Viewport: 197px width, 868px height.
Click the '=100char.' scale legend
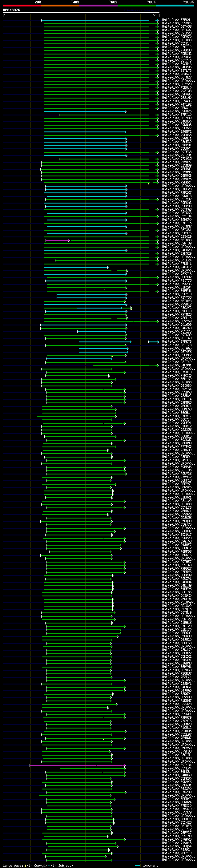coord(149,865)
